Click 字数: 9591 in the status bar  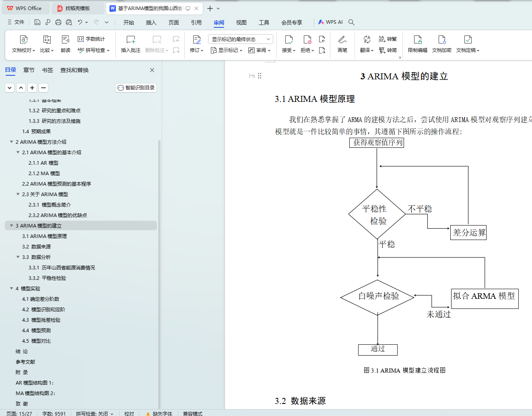pyautogui.click(x=54, y=414)
